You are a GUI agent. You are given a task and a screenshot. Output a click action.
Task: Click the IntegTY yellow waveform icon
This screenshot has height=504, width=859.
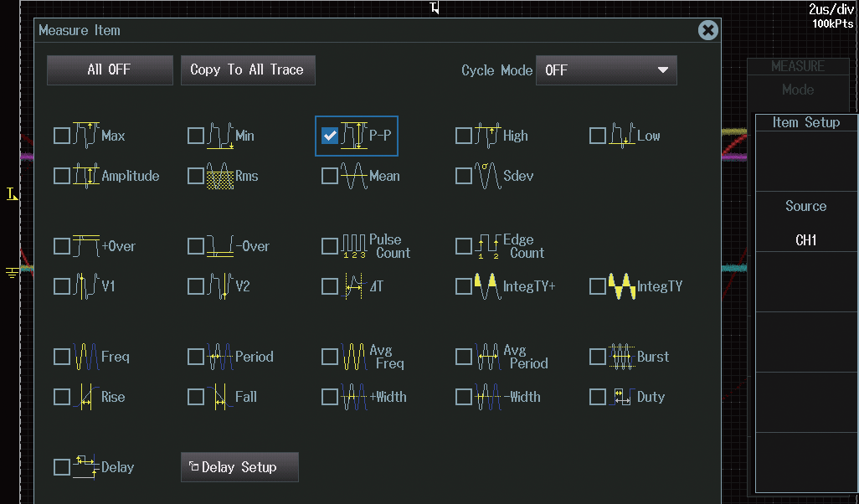pyautogui.click(x=622, y=286)
